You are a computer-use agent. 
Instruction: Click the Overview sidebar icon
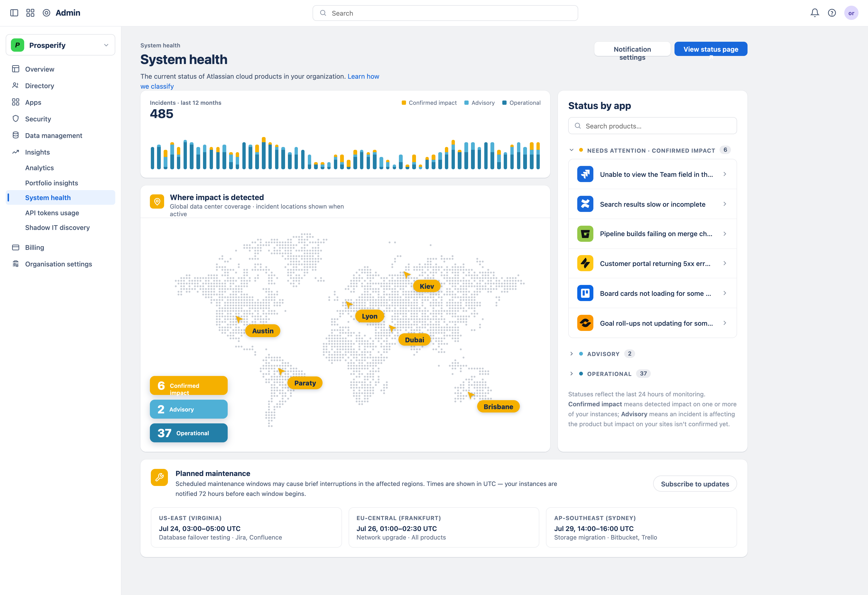coord(15,69)
